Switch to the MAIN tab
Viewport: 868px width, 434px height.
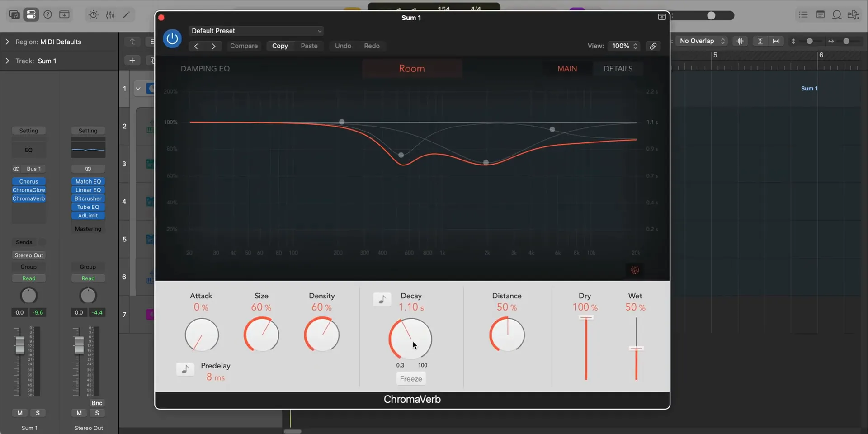[x=567, y=69]
